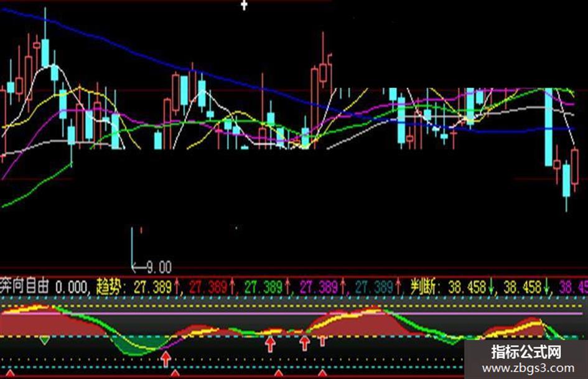The height and width of the screenshot is (379, 588).
Task: Click the 奔向自由 indicator name label
Action: (25, 287)
